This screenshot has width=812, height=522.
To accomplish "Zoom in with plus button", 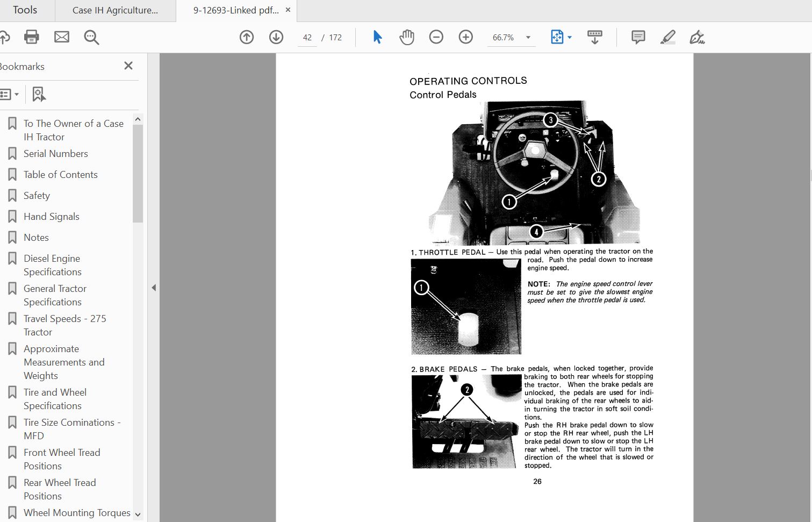I will [x=466, y=37].
